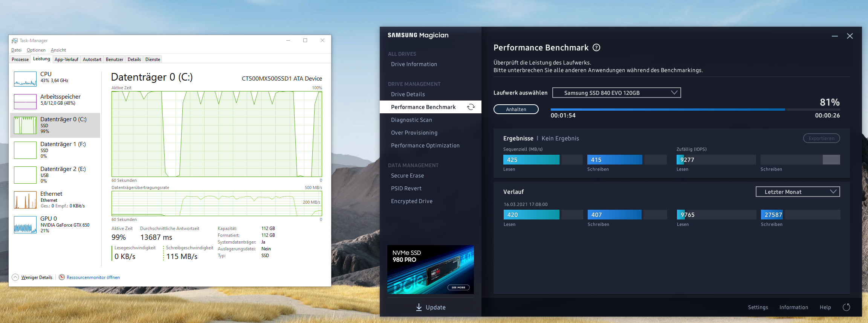Click the NVMe SSD 980 PRO ad banner
Screen dimensions: 868x323
pos(431,270)
